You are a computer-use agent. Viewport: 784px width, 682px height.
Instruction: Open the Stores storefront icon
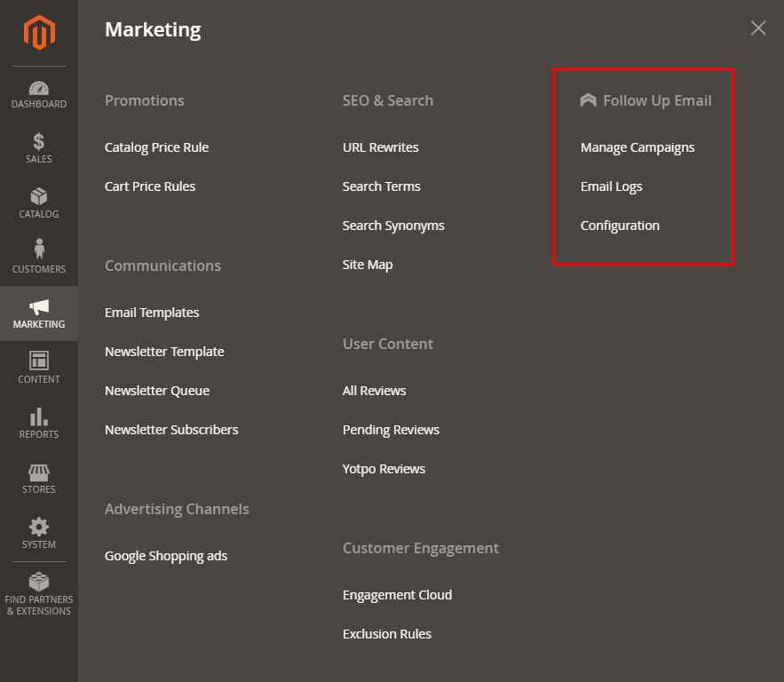[x=39, y=472]
